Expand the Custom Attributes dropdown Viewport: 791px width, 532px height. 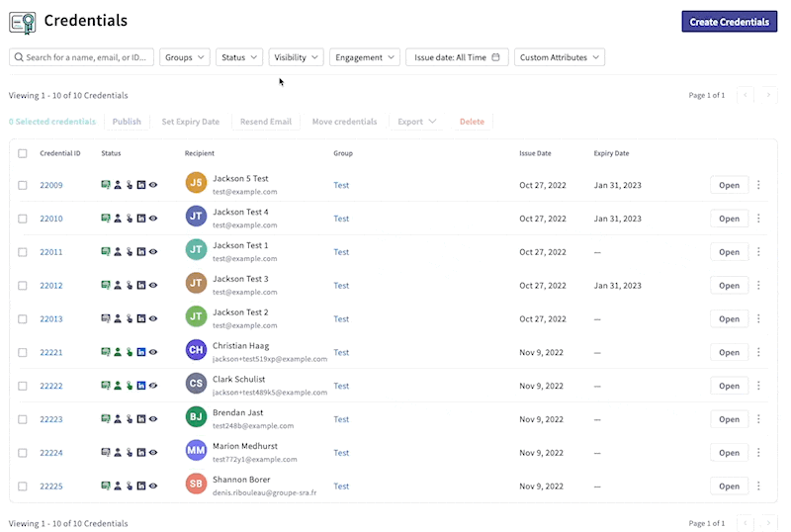(560, 57)
